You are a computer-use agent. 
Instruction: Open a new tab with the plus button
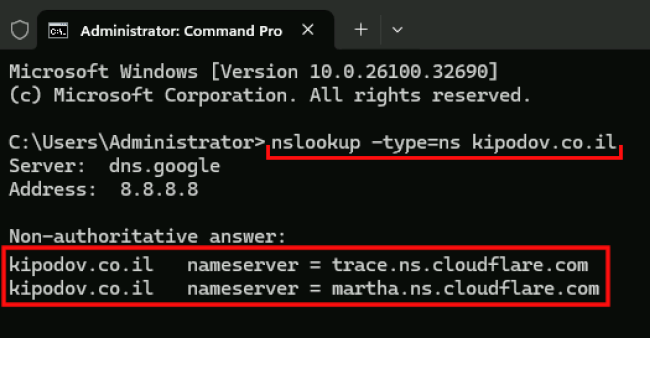coord(361,30)
